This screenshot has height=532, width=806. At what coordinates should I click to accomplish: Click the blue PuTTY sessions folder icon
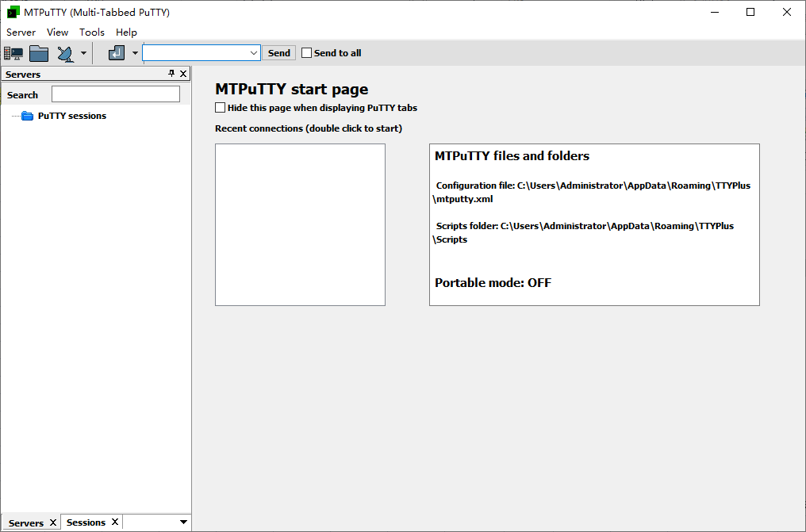[27, 116]
